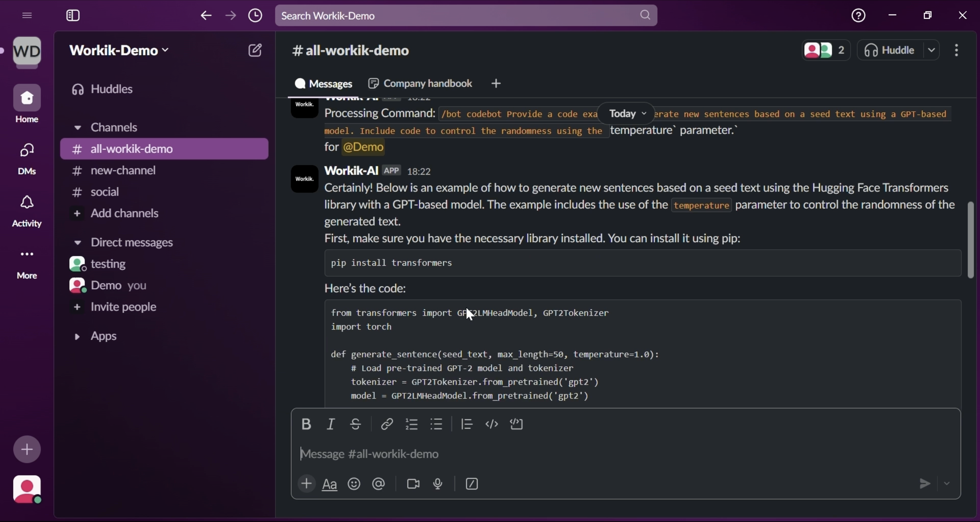
Task: Record an audio clip with the microphone icon
Action: click(x=437, y=484)
